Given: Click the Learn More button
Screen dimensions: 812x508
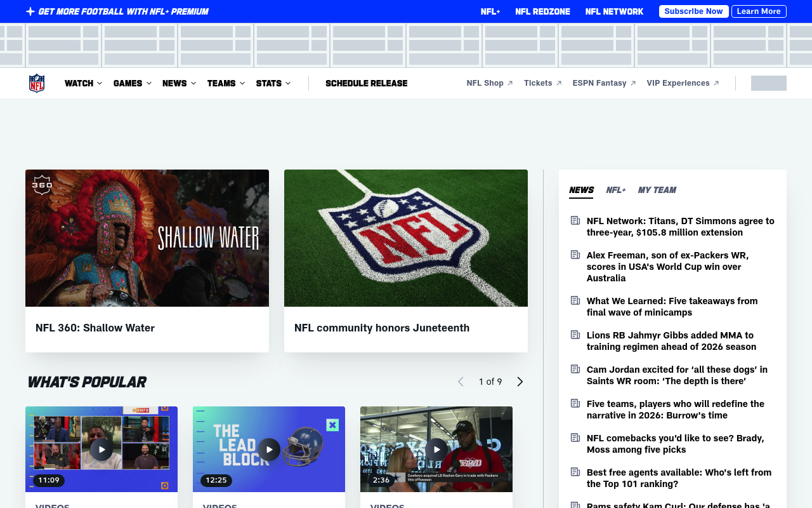Looking at the screenshot, I should pyautogui.click(x=759, y=11).
